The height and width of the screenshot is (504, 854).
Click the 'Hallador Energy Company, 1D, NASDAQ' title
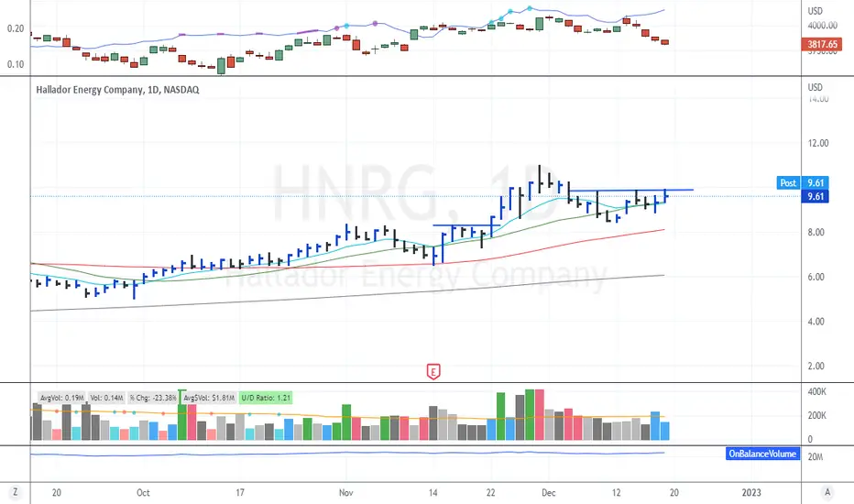coord(117,90)
